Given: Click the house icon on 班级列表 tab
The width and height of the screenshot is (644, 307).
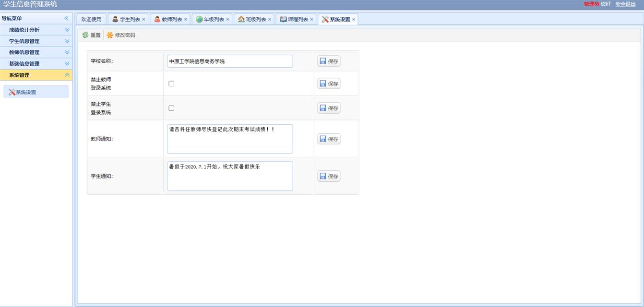Looking at the screenshot, I should click(x=241, y=19).
